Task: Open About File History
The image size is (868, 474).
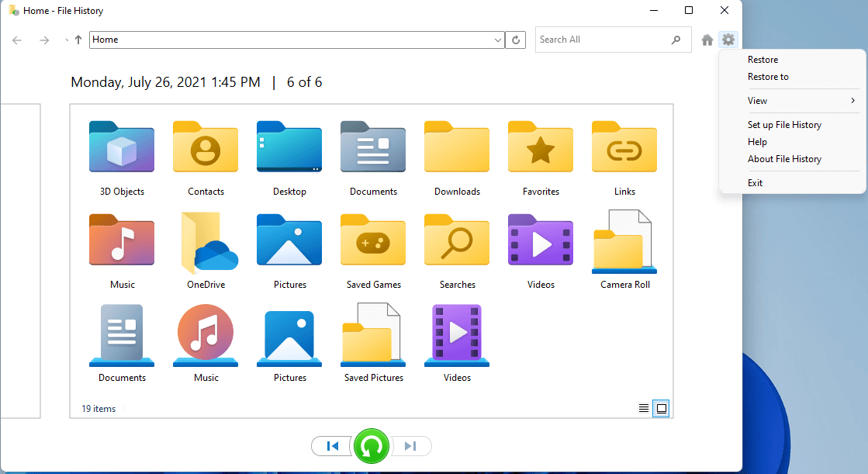Action: tap(784, 159)
